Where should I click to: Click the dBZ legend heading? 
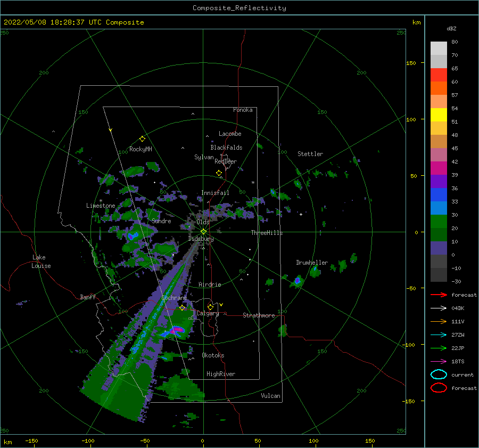(x=451, y=28)
